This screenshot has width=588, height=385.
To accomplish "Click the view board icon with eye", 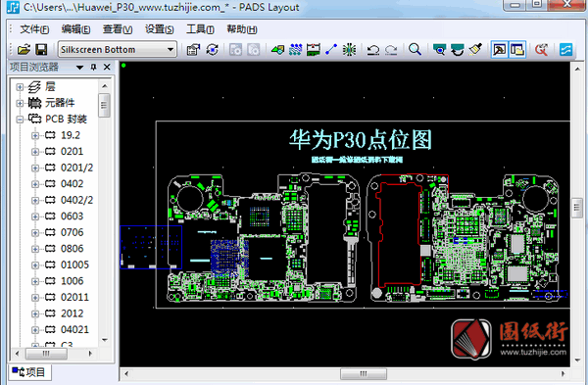I will (x=439, y=50).
